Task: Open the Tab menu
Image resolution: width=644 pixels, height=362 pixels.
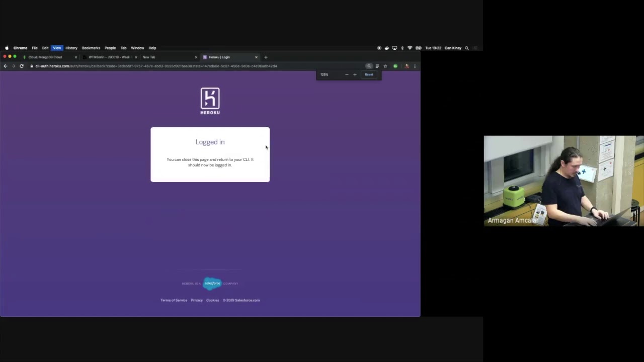Action: coord(123,48)
